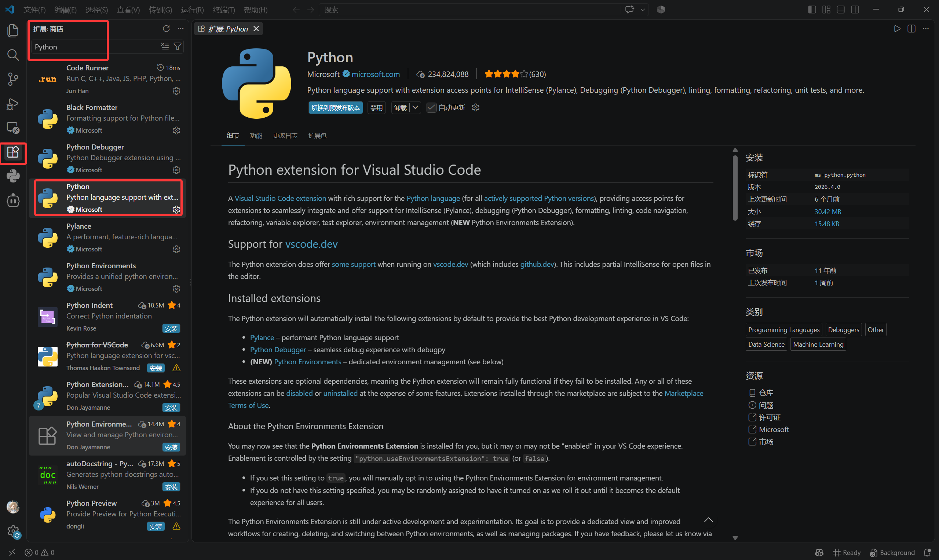This screenshot has height=560, width=939.
Task: Click the details pane vertical scrollbar
Action: pos(735,188)
